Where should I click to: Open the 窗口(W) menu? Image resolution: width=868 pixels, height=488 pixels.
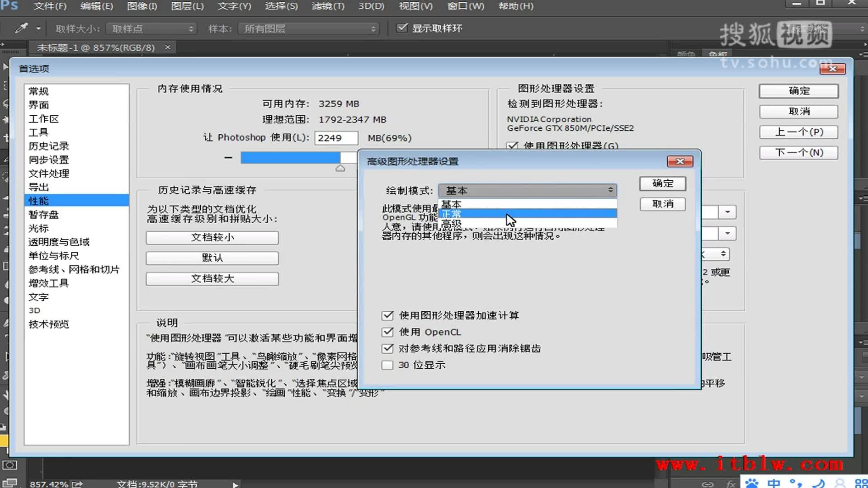click(466, 6)
